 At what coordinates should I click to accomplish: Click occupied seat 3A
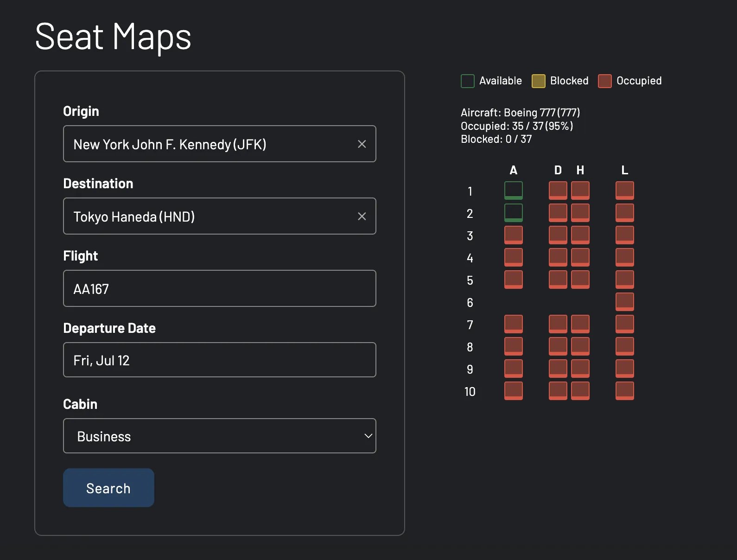click(x=514, y=235)
